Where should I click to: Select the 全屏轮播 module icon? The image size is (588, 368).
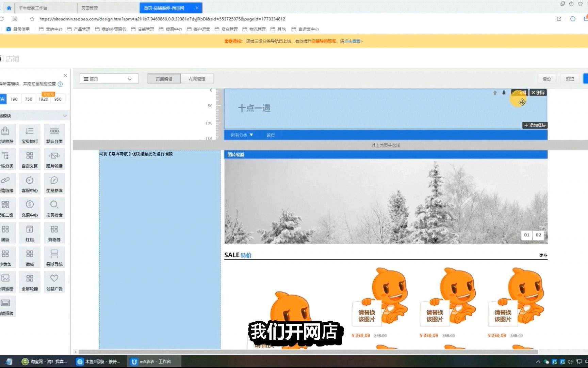tap(30, 281)
